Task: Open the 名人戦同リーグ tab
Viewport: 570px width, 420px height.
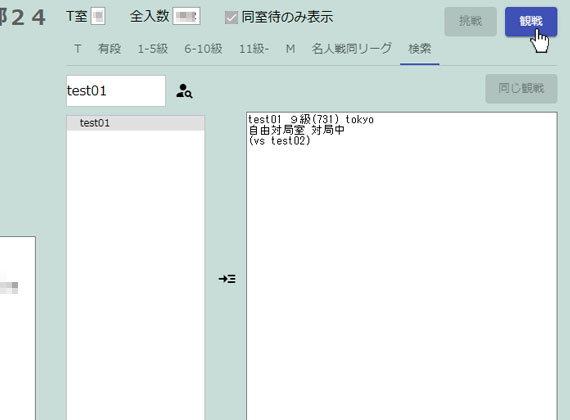Action: [352, 49]
